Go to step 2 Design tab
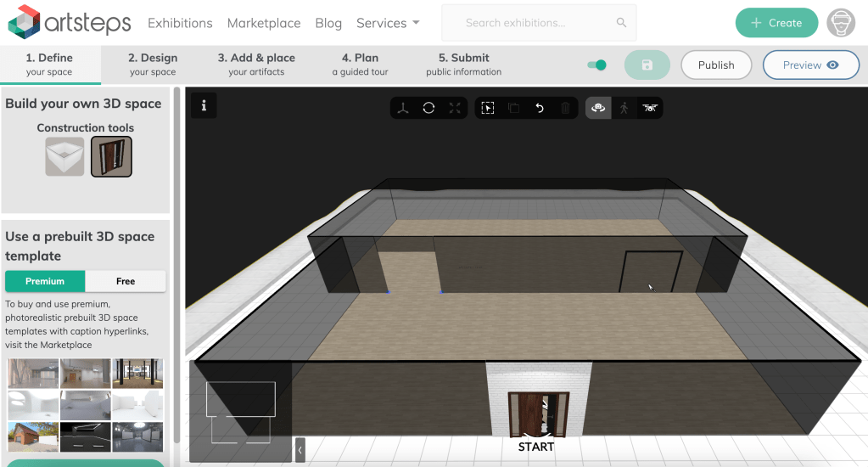 click(153, 65)
